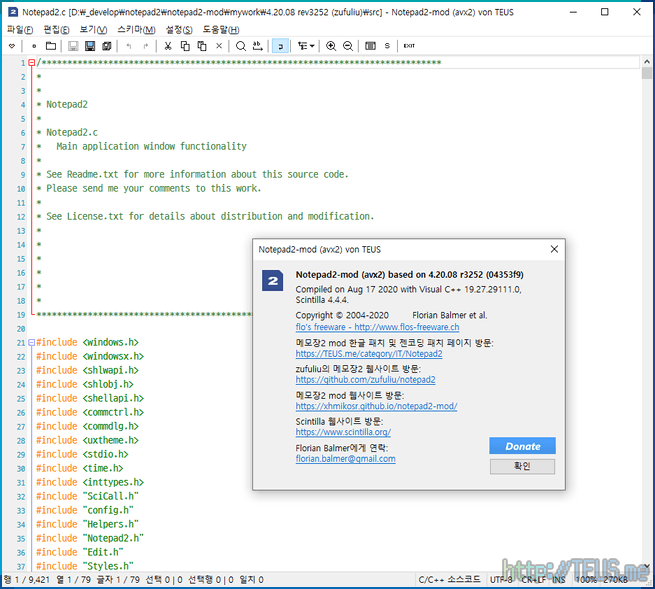Open the 보기(V) menu
The image size is (655, 589).
pyautogui.click(x=93, y=30)
